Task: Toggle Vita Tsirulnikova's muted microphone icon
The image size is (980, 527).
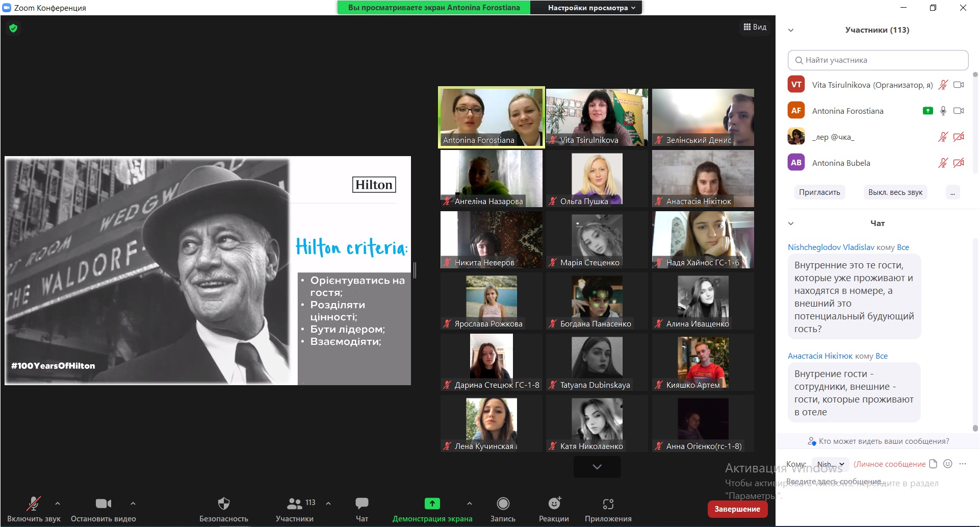Action: pyautogui.click(x=943, y=85)
